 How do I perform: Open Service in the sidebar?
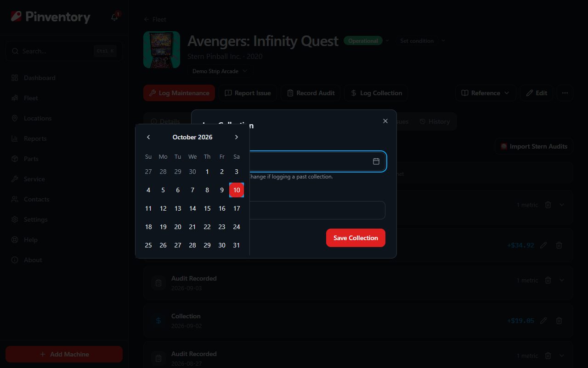point(64,179)
